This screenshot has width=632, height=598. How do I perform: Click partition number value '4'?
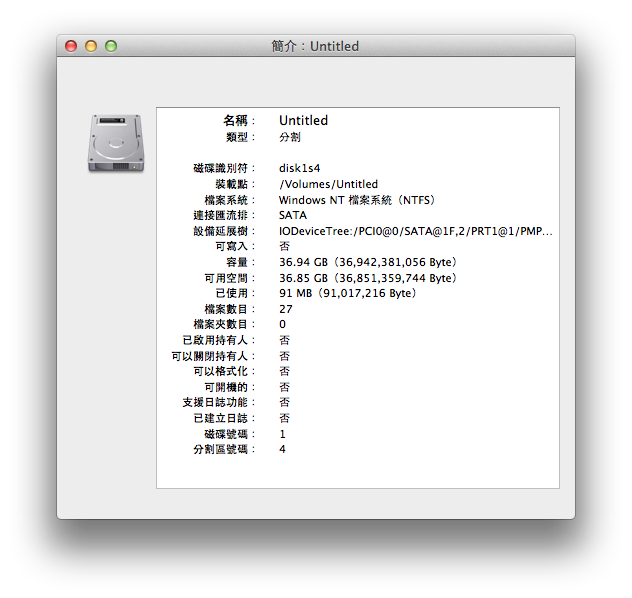282,449
